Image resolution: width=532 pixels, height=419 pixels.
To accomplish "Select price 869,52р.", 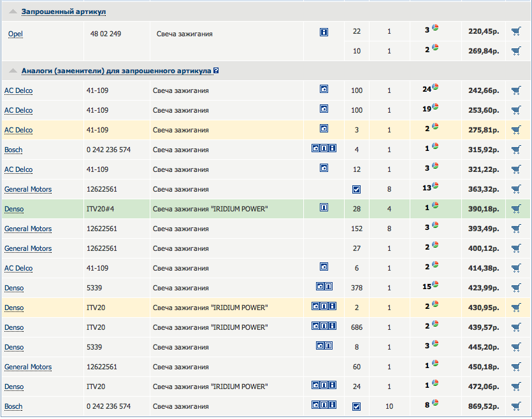I will (484, 406).
